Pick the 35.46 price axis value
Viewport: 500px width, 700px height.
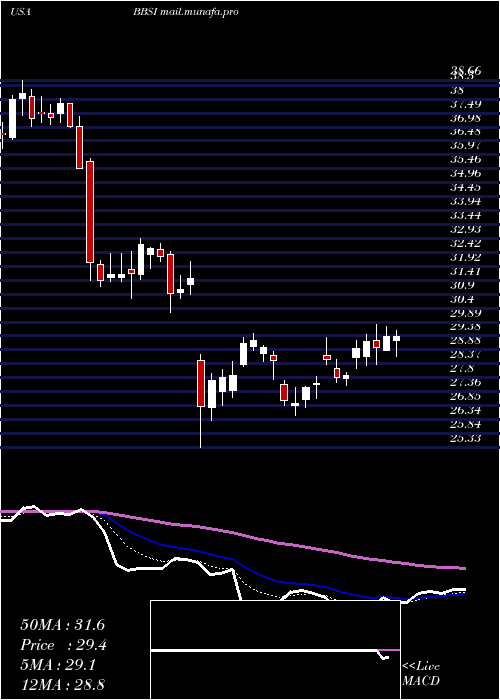tap(466, 159)
